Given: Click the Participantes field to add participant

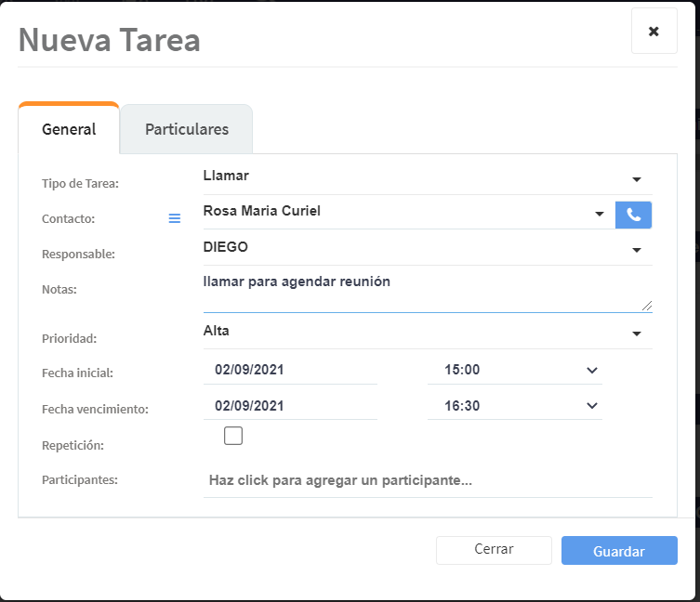Looking at the screenshot, I should (428, 481).
